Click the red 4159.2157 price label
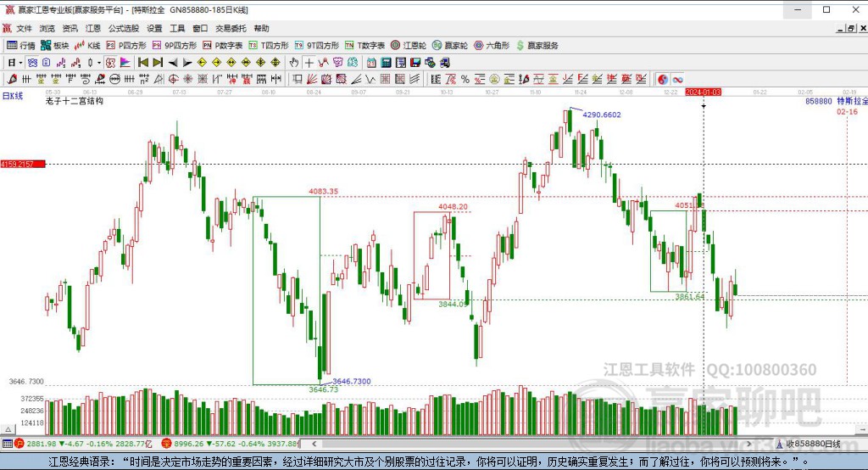868x470 pixels. coord(23,164)
